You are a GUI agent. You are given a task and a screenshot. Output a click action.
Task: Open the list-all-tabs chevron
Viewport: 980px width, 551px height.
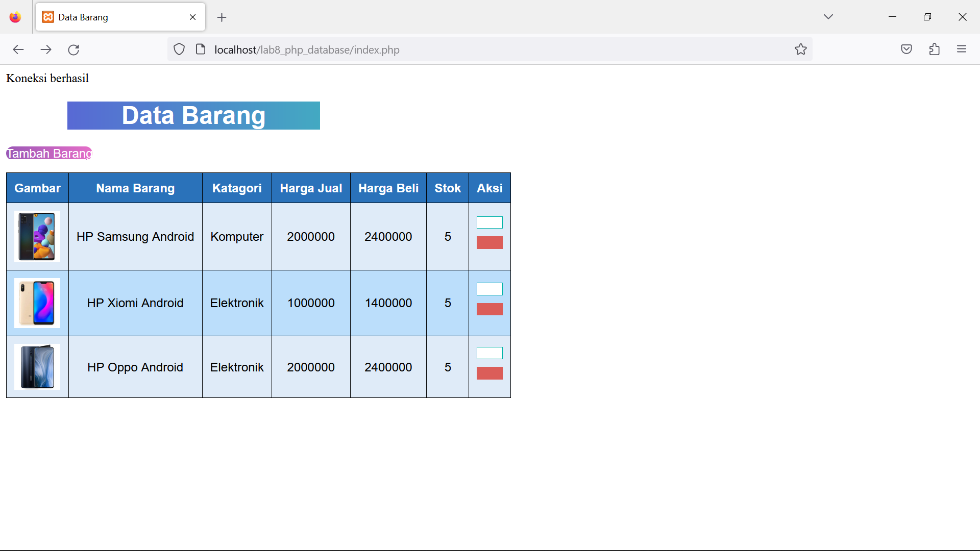(x=828, y=16)
